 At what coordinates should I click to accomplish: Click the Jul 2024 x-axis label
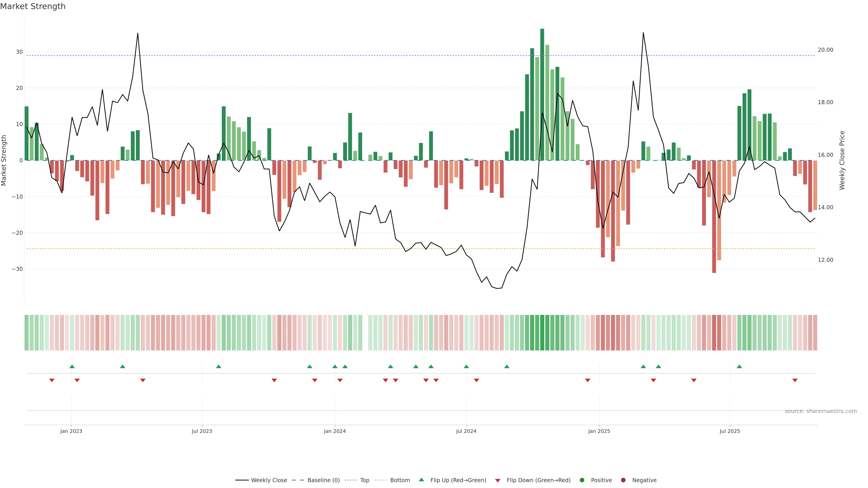pos(466,431)
